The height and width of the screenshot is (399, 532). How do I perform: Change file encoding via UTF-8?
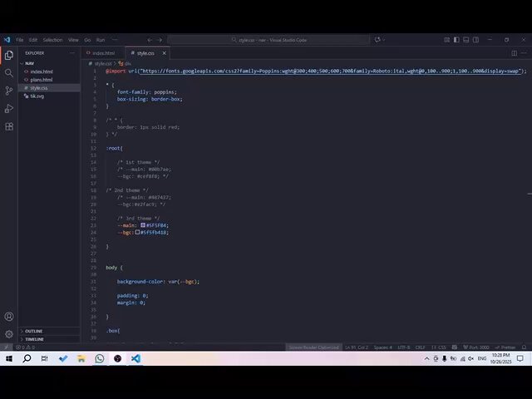404,347
